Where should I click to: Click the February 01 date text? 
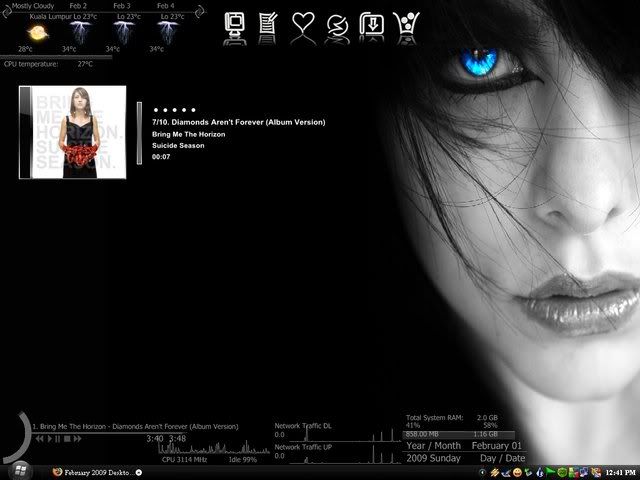click(497, 446)
